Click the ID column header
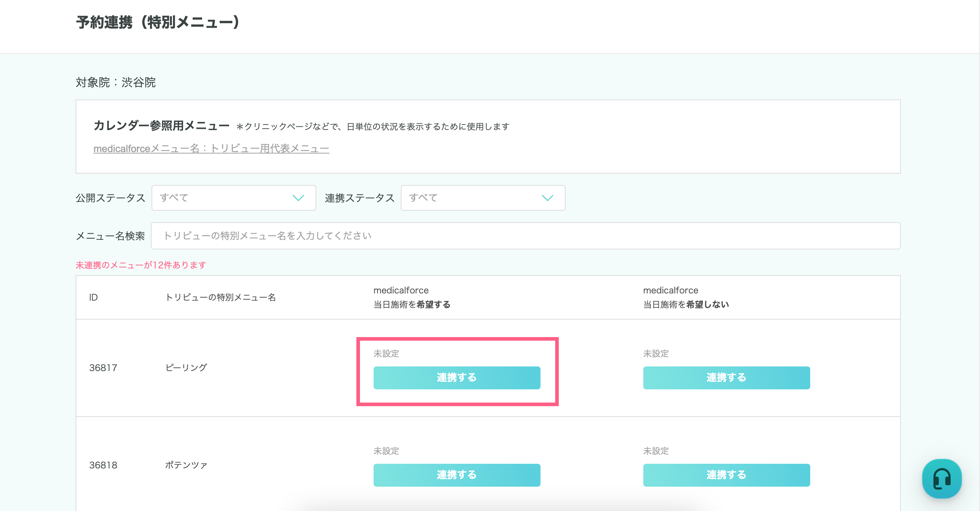This screenshot has width=980, height=511. coord(93,297)
